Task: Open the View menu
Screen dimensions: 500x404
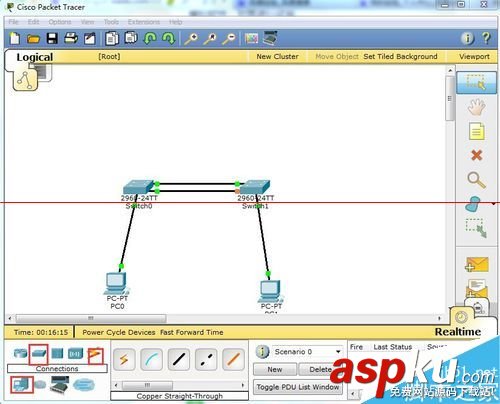Action: coord(87,22)
